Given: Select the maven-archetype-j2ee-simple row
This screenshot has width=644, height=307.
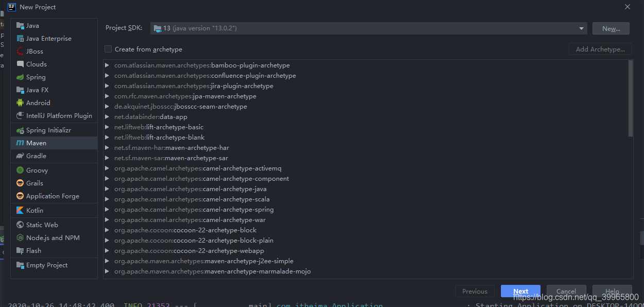Looking at the screenshot, I should point(365,261).
